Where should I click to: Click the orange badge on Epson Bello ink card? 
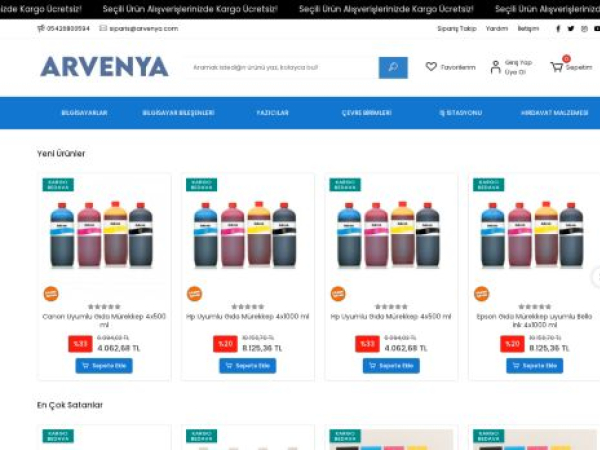coord(481,294)
